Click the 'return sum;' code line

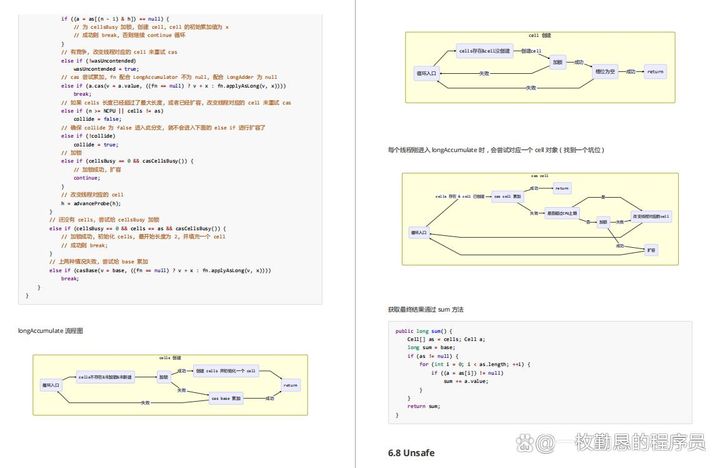tap(424, 406)
